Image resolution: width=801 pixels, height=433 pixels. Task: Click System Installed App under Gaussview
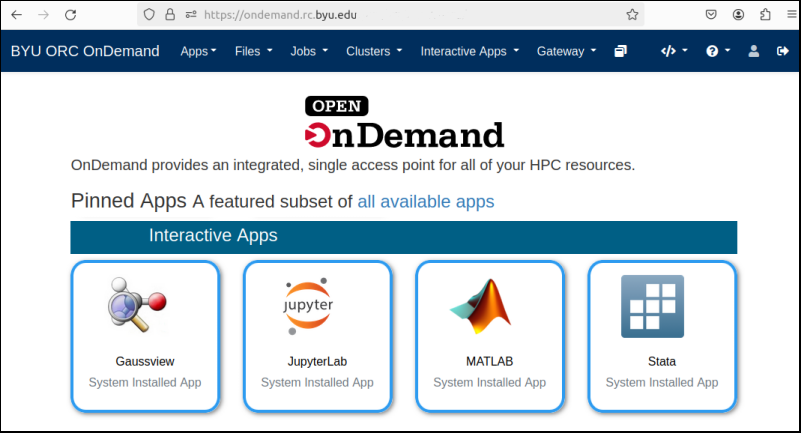tap(145, 382)
